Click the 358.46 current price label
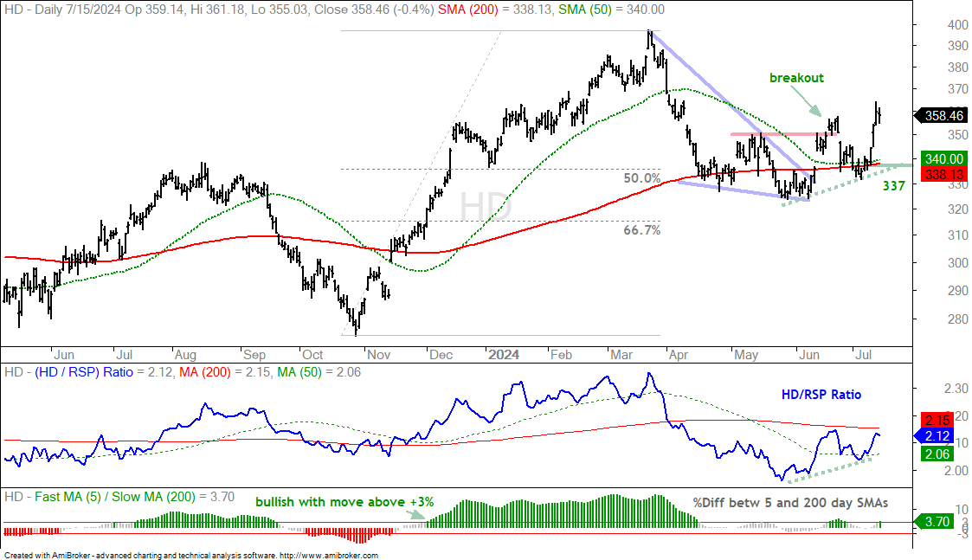Screen dimensions: 972x560 [943, 115]
